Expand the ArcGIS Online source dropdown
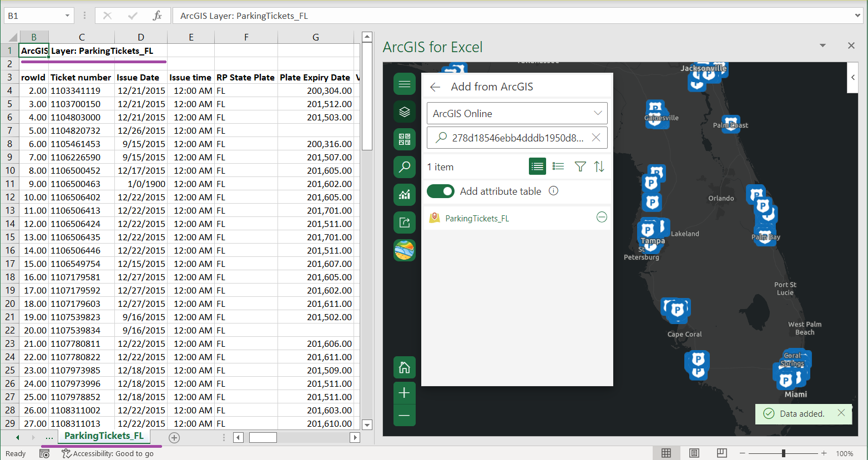 598,113
